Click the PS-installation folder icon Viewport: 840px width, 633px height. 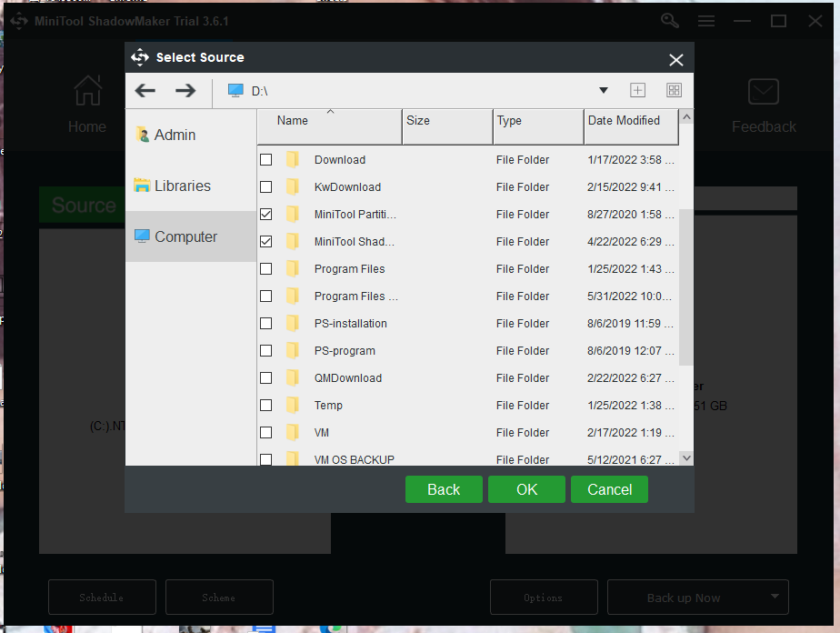[292, 324]
